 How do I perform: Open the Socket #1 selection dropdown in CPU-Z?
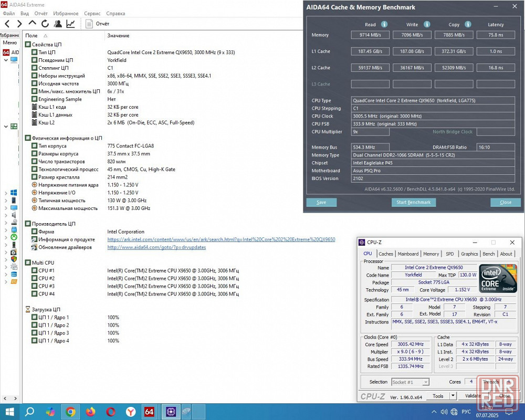pos(410,382)
